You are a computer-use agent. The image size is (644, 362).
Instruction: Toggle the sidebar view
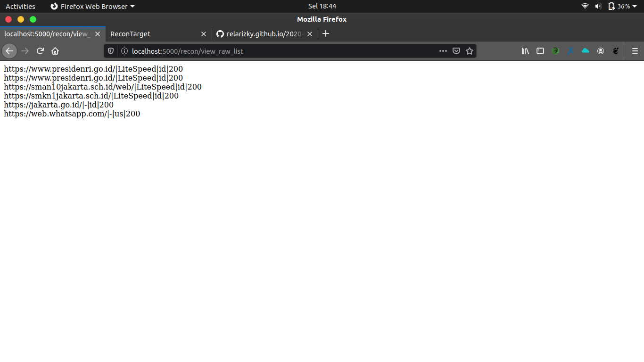click(540, 51)
